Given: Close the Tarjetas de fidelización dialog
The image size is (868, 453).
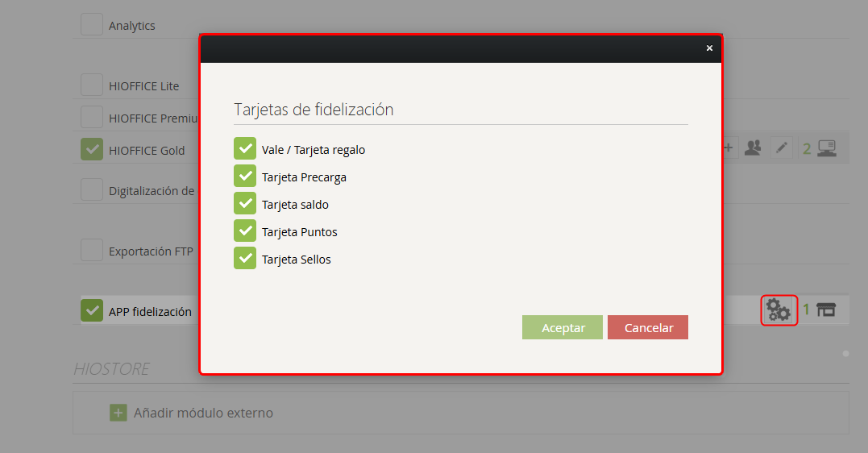Looking at the screenshot, I should 709,48.
